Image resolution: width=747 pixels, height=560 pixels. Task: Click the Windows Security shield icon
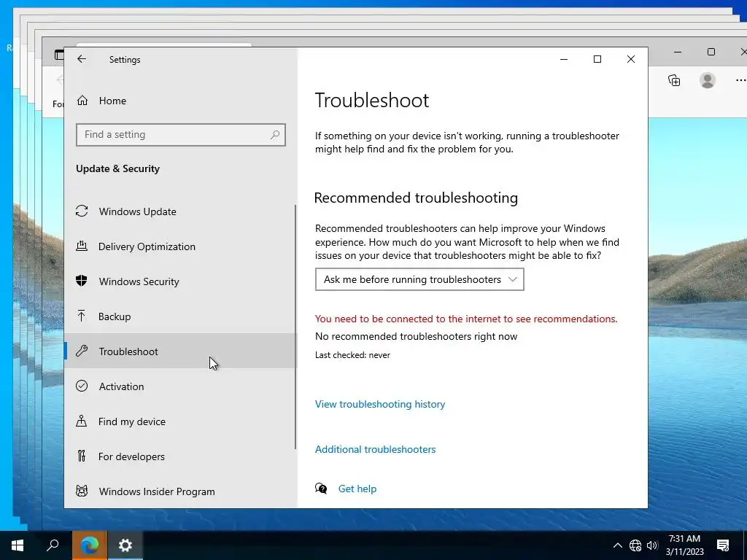pyautogui.click(x=82, y=281)
